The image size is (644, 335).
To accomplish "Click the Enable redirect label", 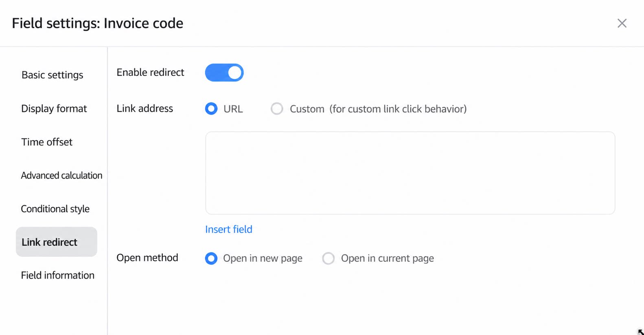I will click(x=150, y=73).
